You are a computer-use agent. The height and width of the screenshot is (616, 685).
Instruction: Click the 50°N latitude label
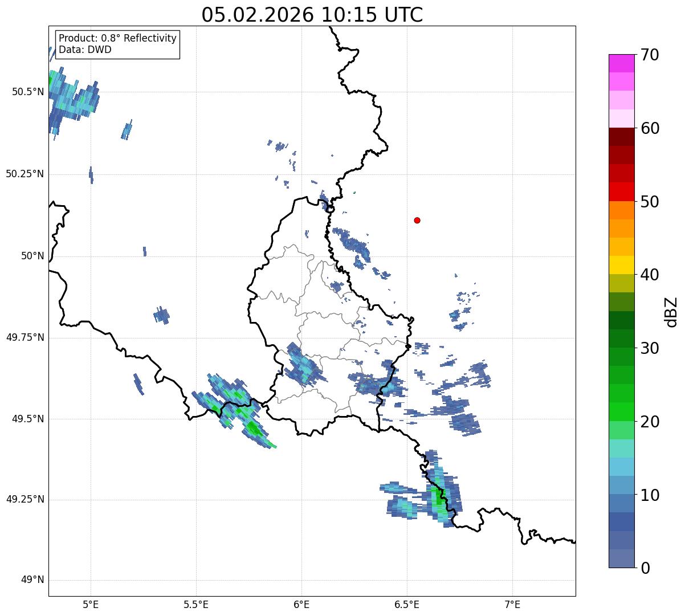(32, 256)
